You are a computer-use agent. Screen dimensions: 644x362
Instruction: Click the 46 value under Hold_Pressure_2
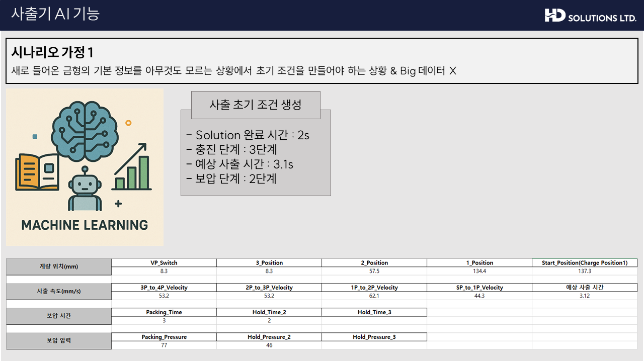point(269,345)
